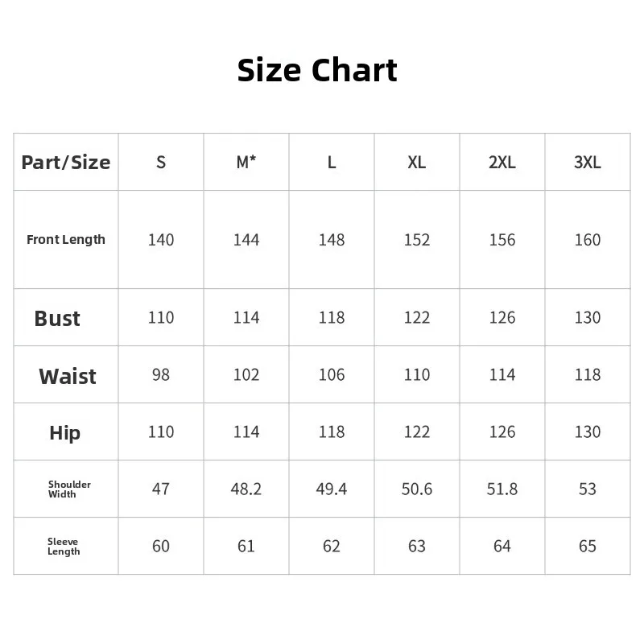The height and width of the screenshot is (644, 644).
Task: Click the 2XL size column header
Action: point(502,162)
